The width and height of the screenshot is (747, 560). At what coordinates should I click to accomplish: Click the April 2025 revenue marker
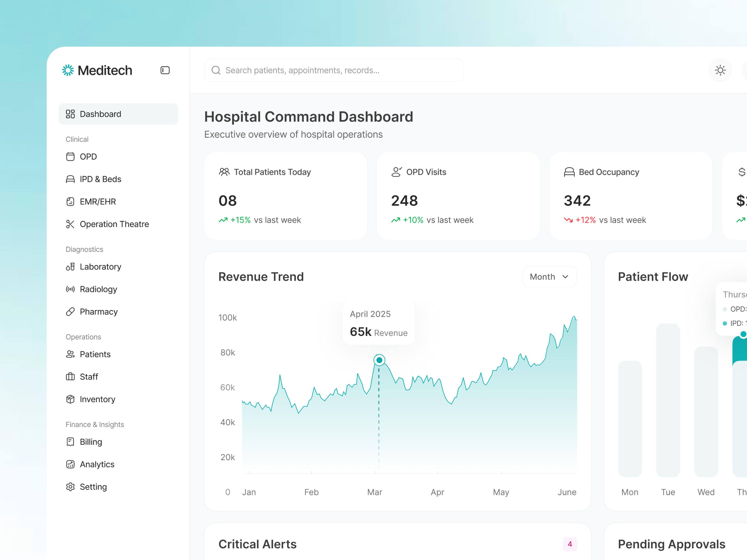tap(379, 360)
